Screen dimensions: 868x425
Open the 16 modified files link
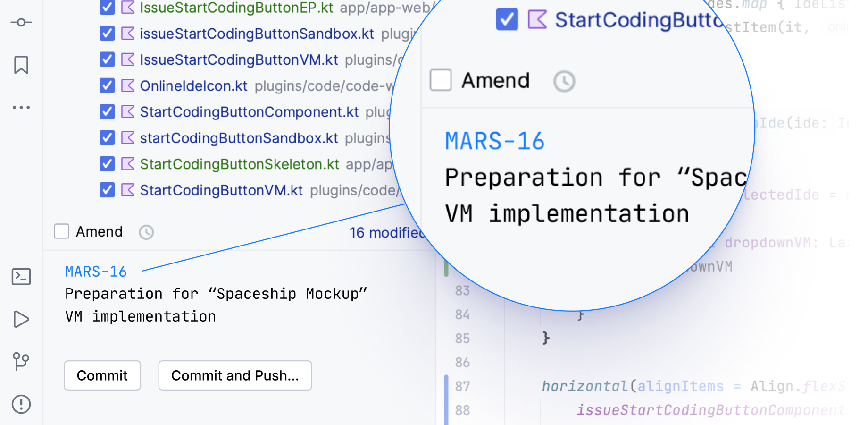click(387, 232)
